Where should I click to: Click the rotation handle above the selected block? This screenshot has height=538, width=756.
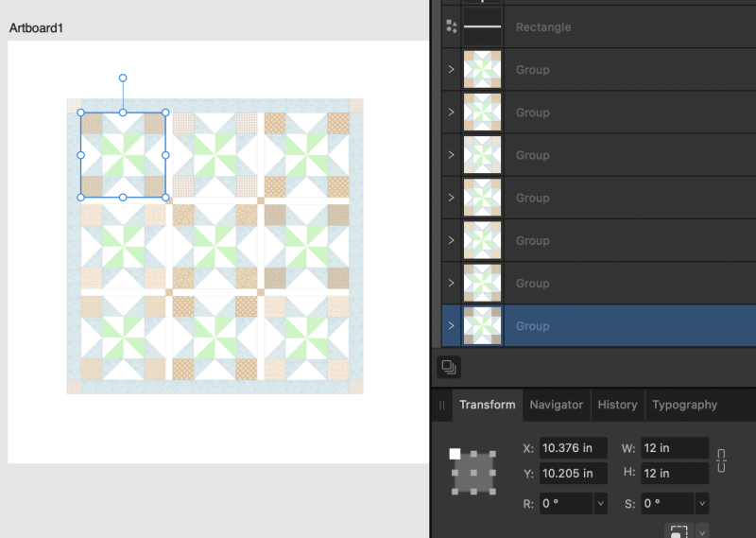[x=123, y=78]
